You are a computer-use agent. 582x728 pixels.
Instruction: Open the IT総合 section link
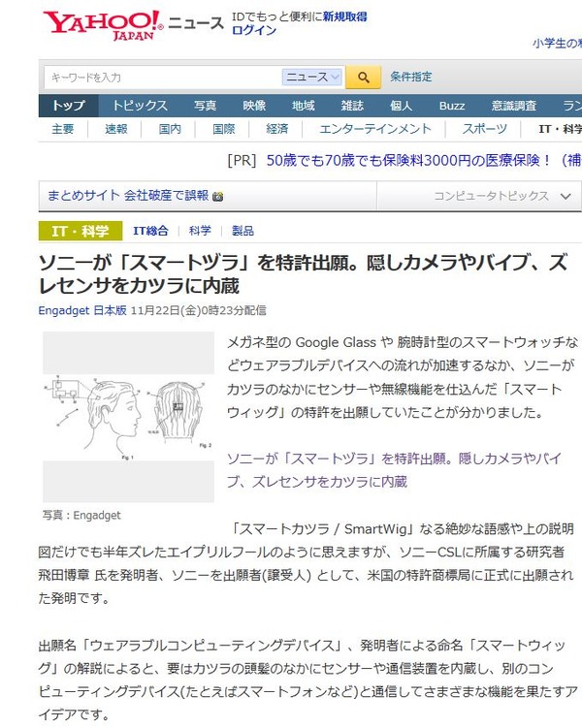(x=150, y=231)
